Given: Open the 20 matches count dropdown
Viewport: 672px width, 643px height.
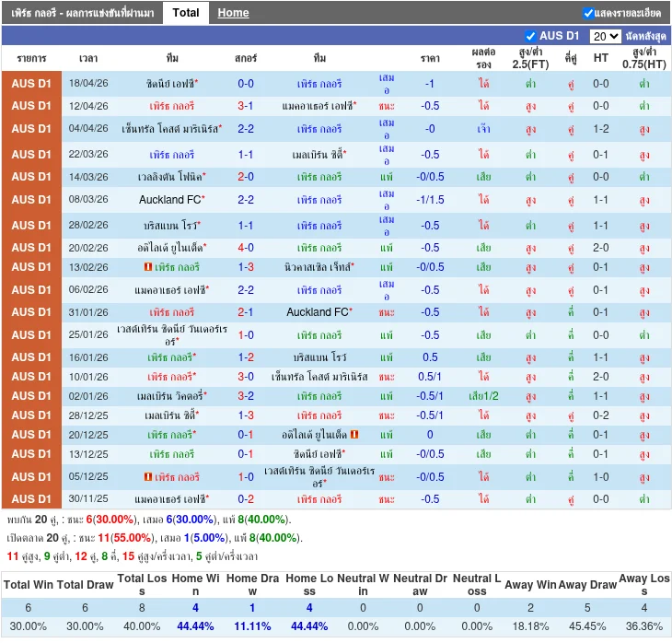Looking at the screenshot, I should 605,36.
